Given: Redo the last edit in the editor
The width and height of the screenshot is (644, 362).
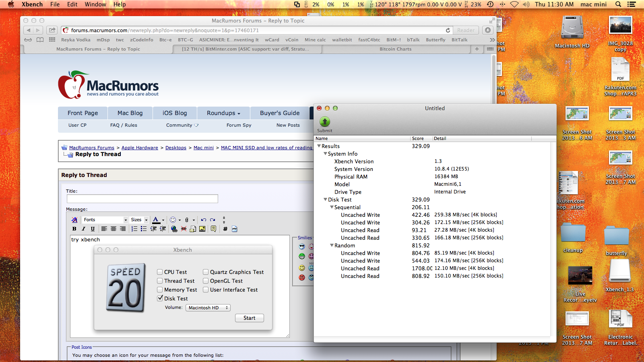Looking at the screenshot, I should click(213, 220).
